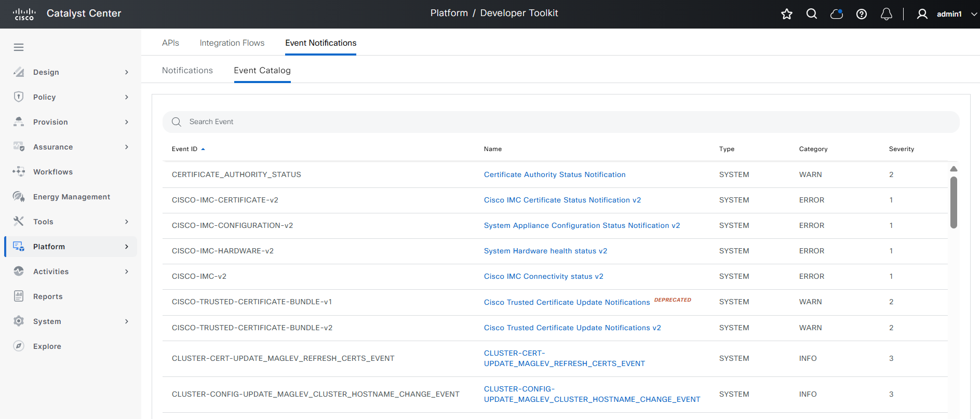Image resolution: width=980 pixels, height=419 pixels.
Task: Toggle the hamburger navigation menu
Action: (19, 47)
